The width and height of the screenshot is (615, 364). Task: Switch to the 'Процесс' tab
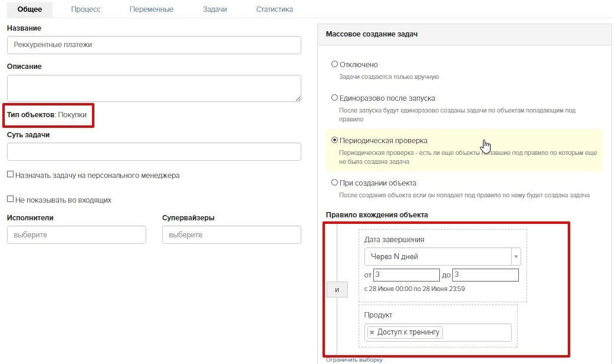85,9
